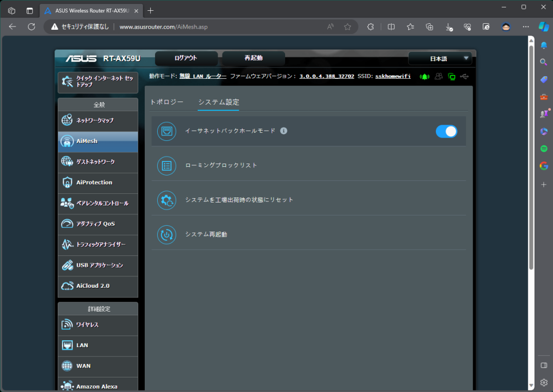
Task: Click the LAN sidebar icon
Action: pyautogui.click(x=67, y=345)
